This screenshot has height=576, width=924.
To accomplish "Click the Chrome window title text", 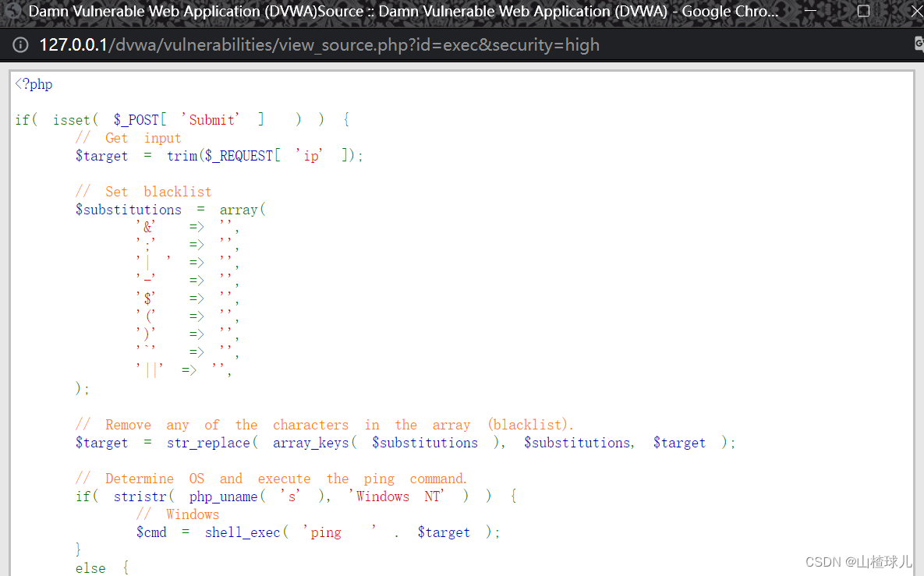I will tap(404, 11).
